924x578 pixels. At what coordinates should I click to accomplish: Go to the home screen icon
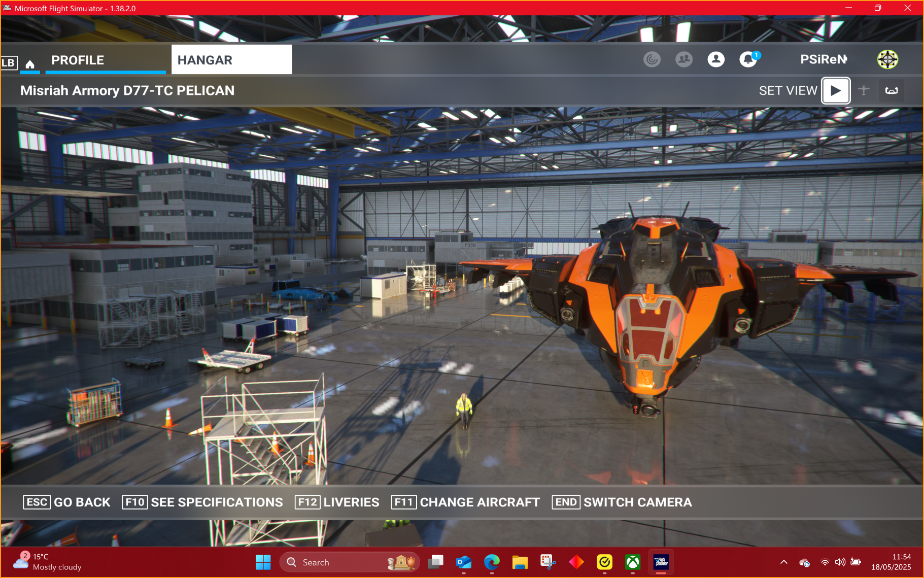point(30,64)
